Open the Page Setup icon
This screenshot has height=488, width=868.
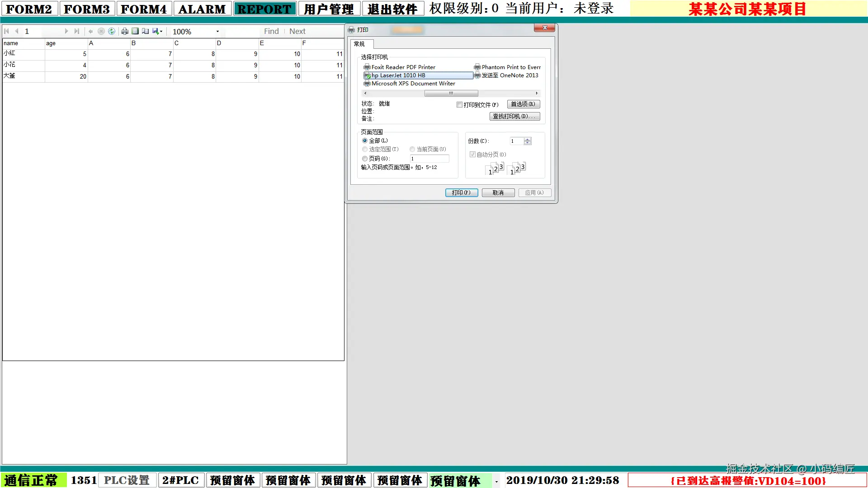tap(145, 31)
